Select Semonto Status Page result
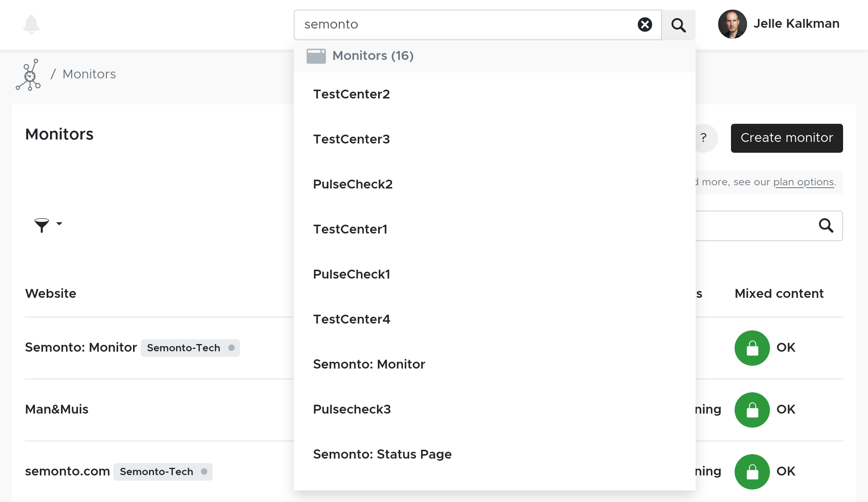The image size is (868, 502). [382, 454]
